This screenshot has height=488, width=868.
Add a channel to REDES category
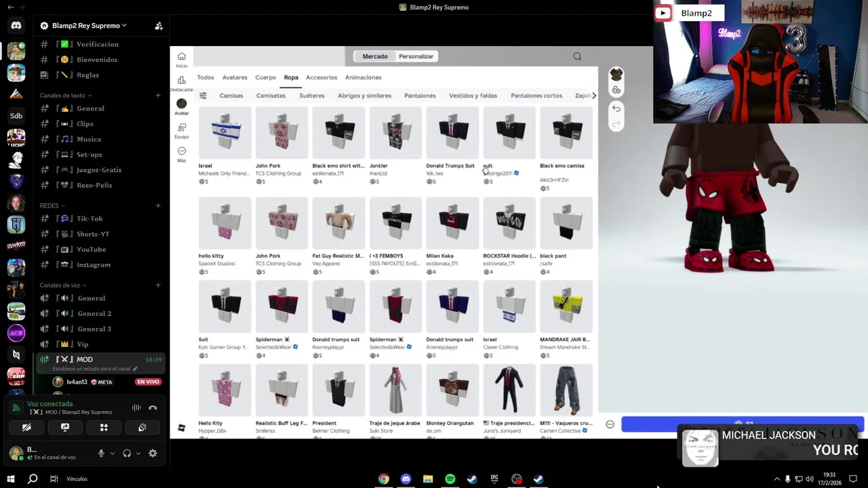pos(158,205)
